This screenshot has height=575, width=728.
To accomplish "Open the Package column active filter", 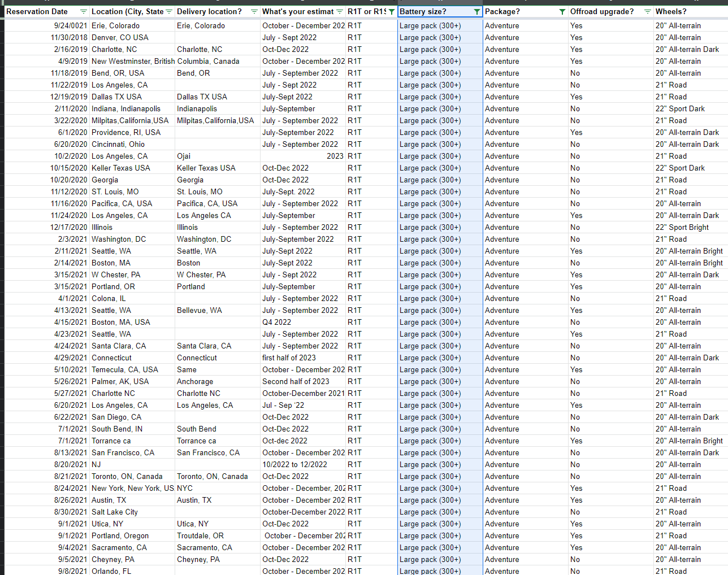I will point(562,12).
